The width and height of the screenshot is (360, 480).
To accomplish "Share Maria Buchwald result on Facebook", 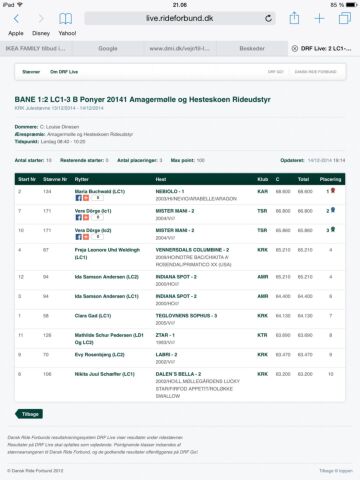I will [x=78, y=198].
